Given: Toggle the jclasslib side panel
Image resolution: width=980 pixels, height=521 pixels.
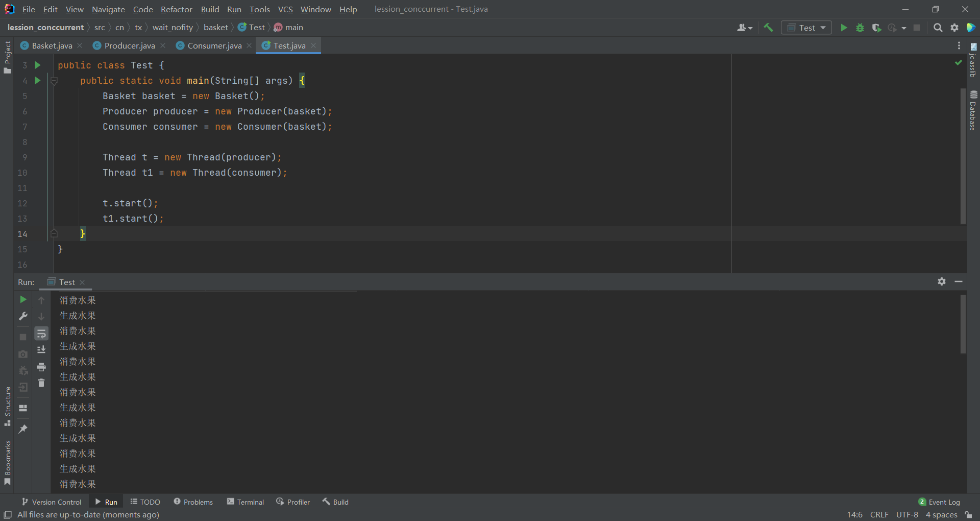Looking at the screenshot, I should click(x=973, y=60).
